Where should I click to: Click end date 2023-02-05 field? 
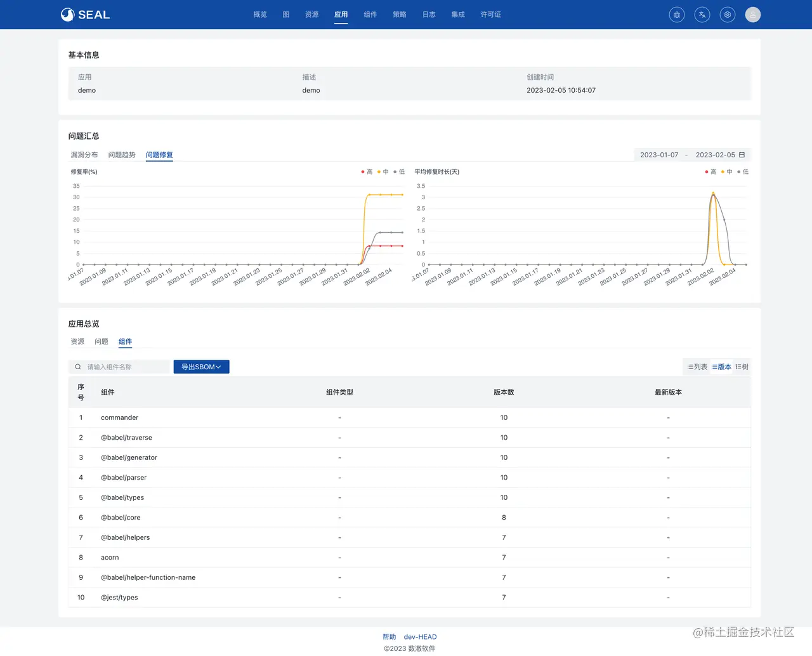pyautogui.click(x=716, y=155)
